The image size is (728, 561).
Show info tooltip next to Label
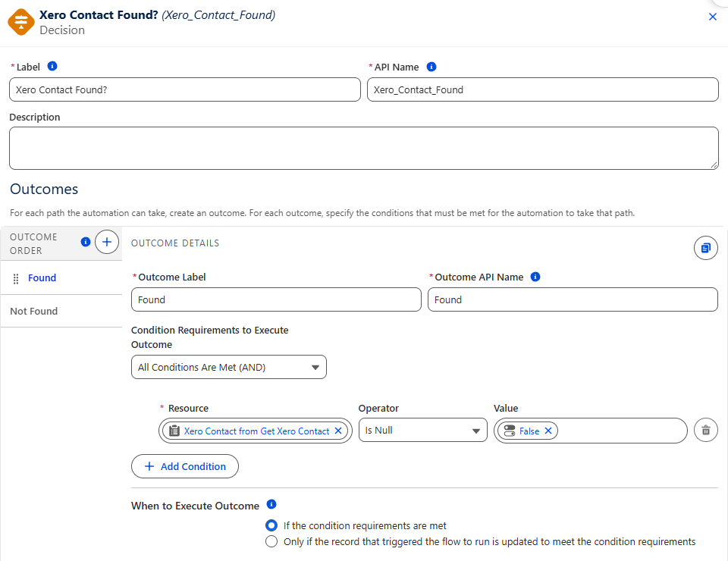[52, 67]
